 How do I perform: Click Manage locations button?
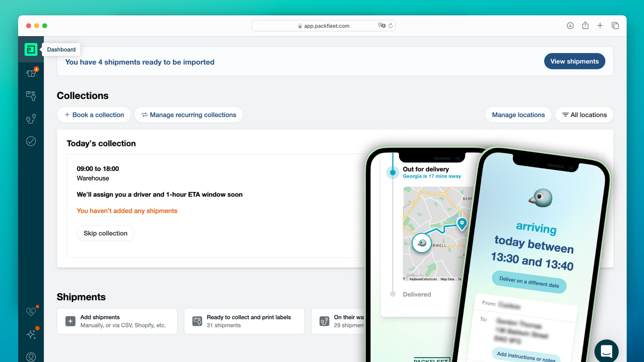[x=518, y=115]
